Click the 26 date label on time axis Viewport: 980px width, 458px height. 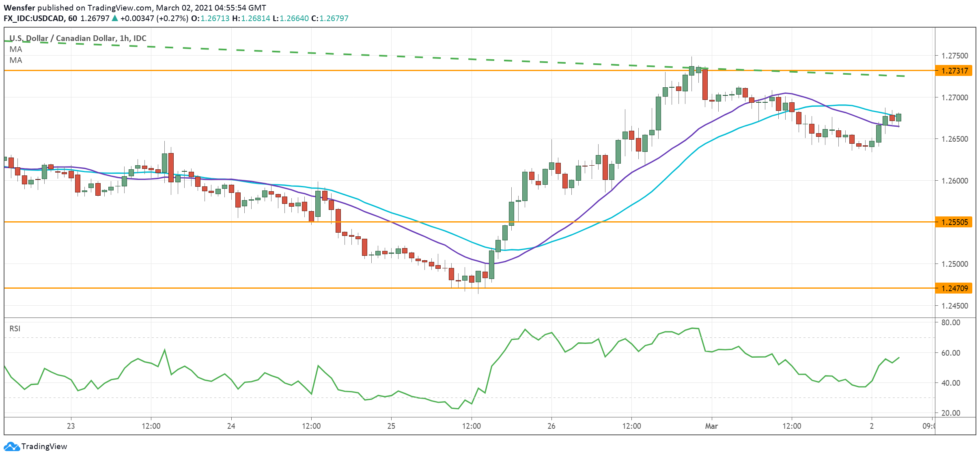tap(551, 426)
